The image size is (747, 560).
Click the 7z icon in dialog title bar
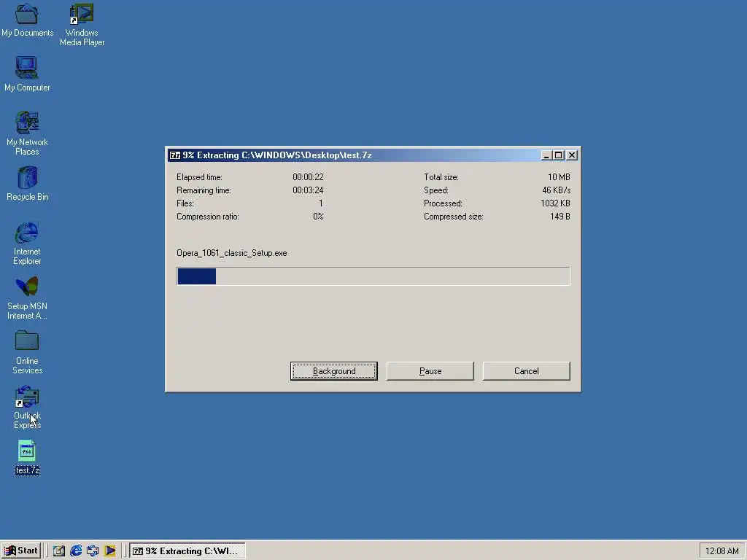point(175,155)
